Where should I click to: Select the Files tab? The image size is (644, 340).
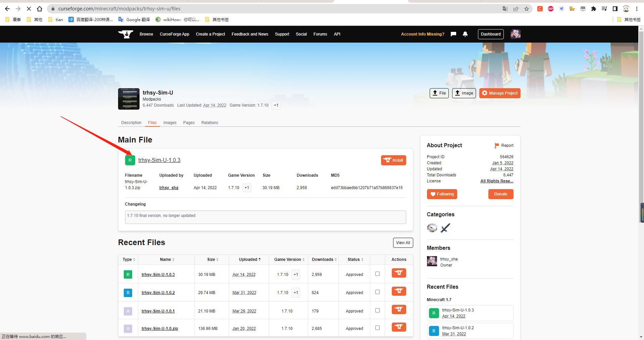tap(152, 123)
